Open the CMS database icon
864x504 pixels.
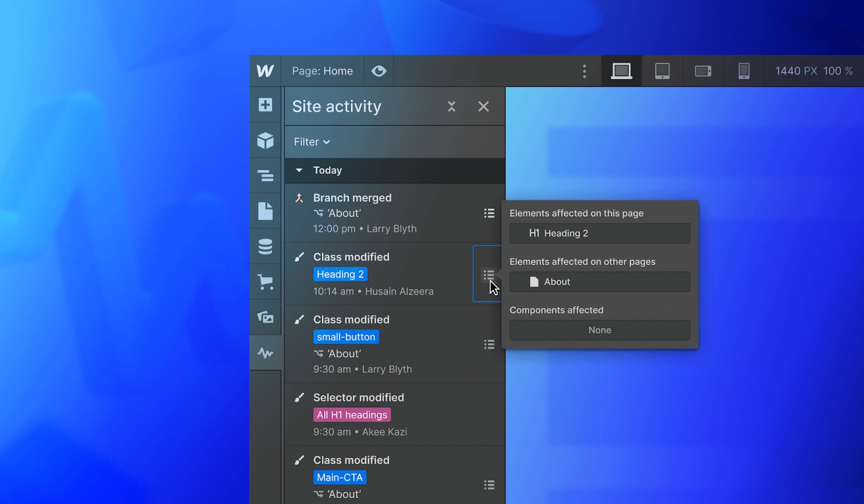pyautogui.click(x=265, y=247)
